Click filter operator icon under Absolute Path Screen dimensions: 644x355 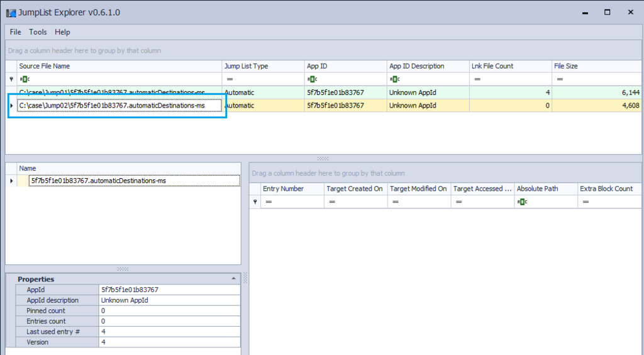click(522, 202)
